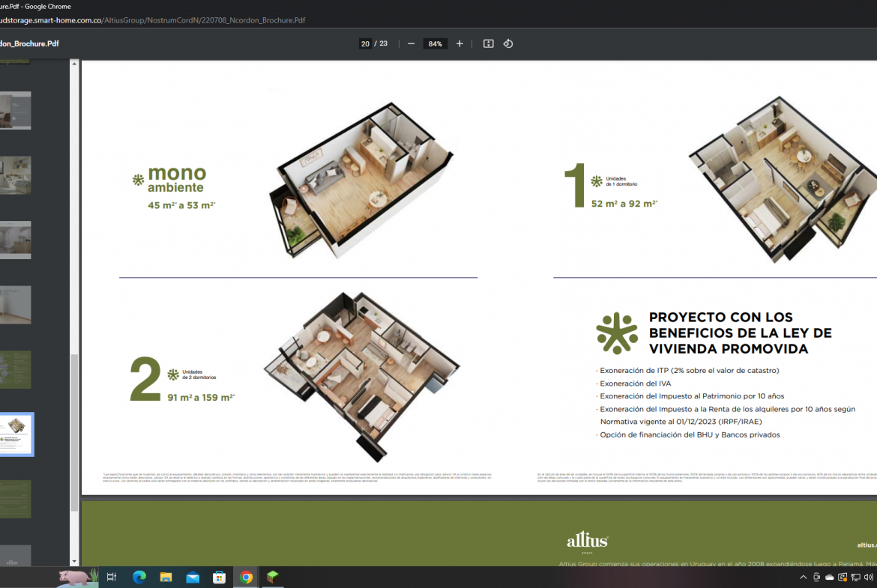Click the page number field showing 20
Viewport: 877px width, 588px height.
tap(365, 43)
